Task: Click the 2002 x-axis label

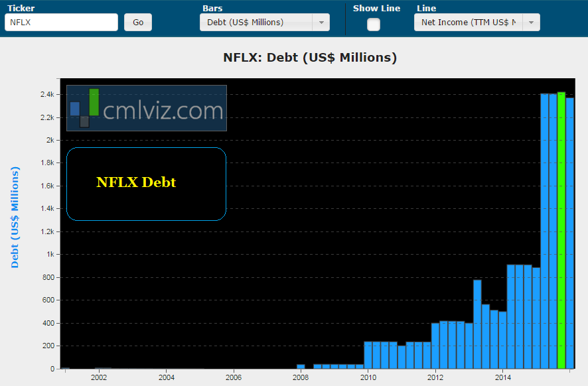Action: tap(99, 377)
